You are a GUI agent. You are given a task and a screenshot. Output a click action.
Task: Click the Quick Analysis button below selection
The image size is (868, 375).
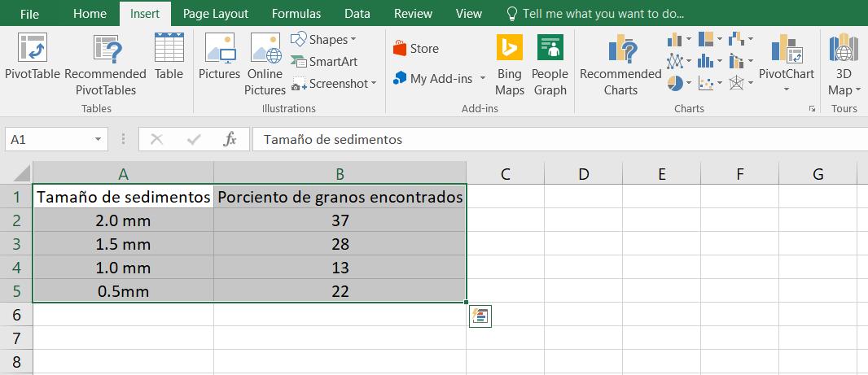480,316
